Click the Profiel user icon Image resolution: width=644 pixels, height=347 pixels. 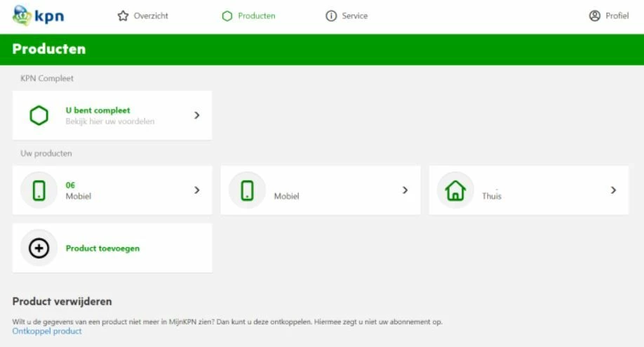tap(594, 16)
